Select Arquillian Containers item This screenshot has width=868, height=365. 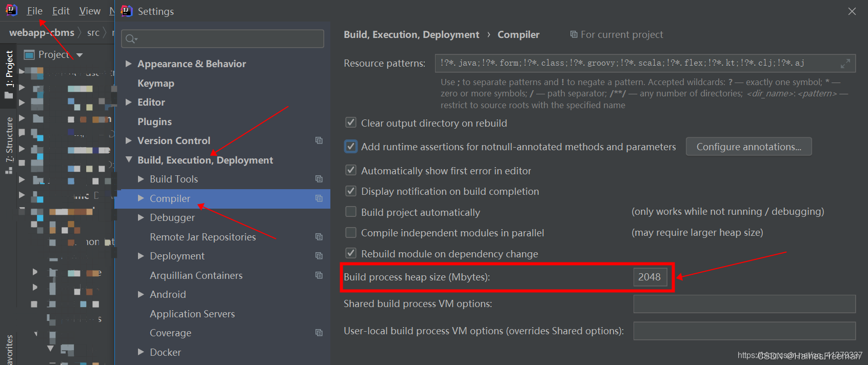click(196, 275)
